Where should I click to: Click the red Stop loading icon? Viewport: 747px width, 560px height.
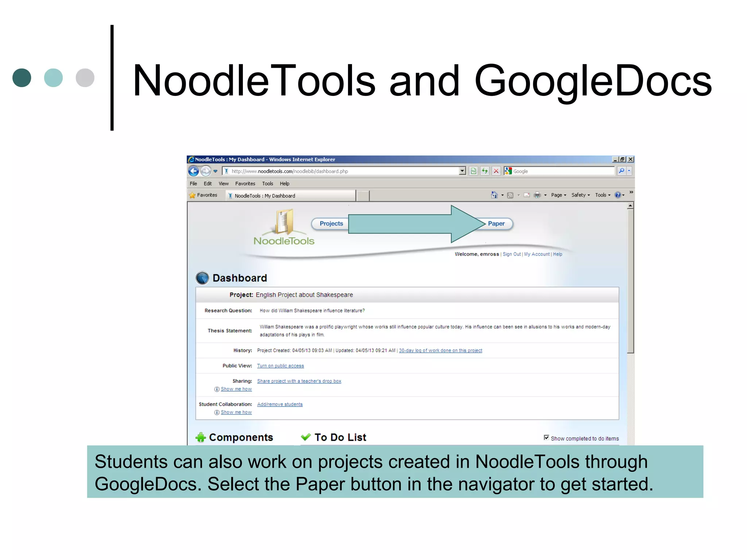496,171
